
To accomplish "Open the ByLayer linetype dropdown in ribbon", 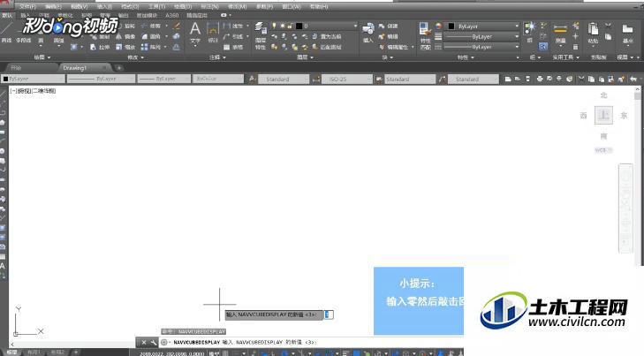I will point(482,47).
